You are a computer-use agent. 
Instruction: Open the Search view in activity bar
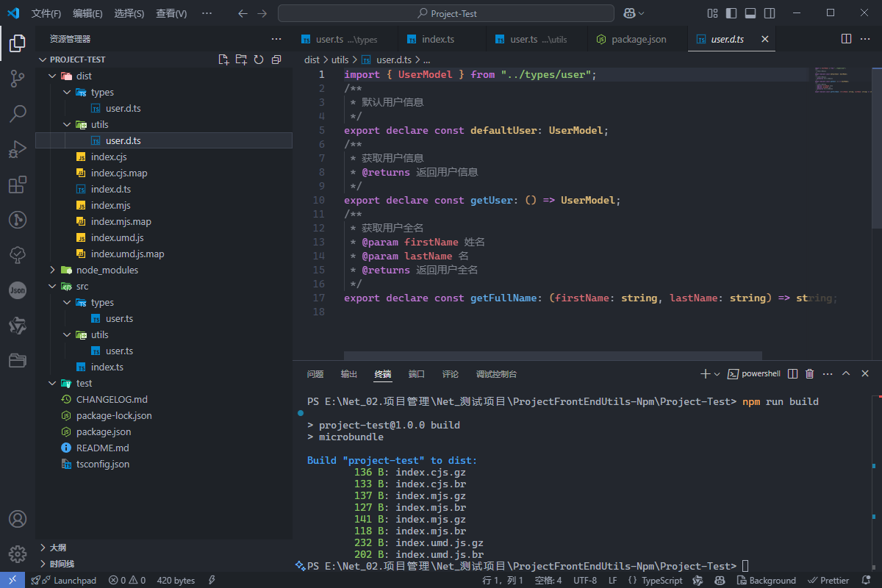[18, 114]
